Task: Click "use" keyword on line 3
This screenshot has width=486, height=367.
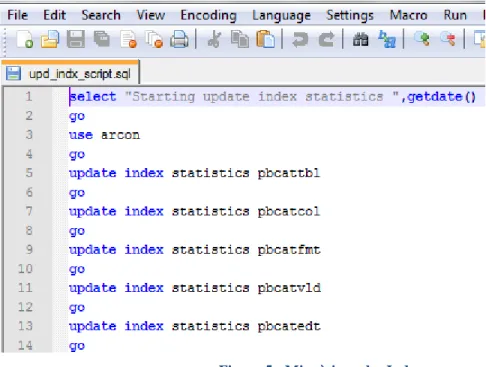Action: [81, 135]
